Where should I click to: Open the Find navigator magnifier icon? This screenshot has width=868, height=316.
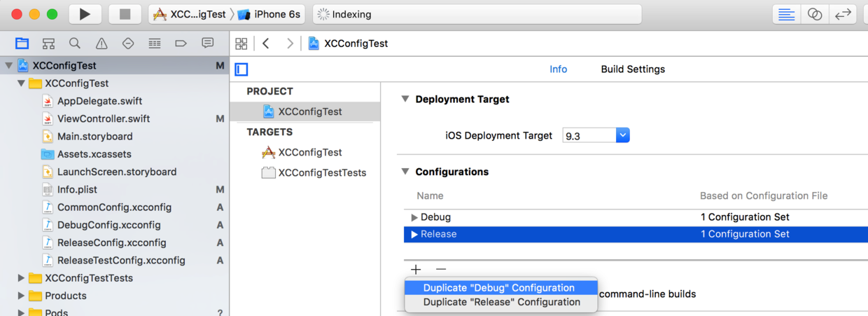click(75, 43)
